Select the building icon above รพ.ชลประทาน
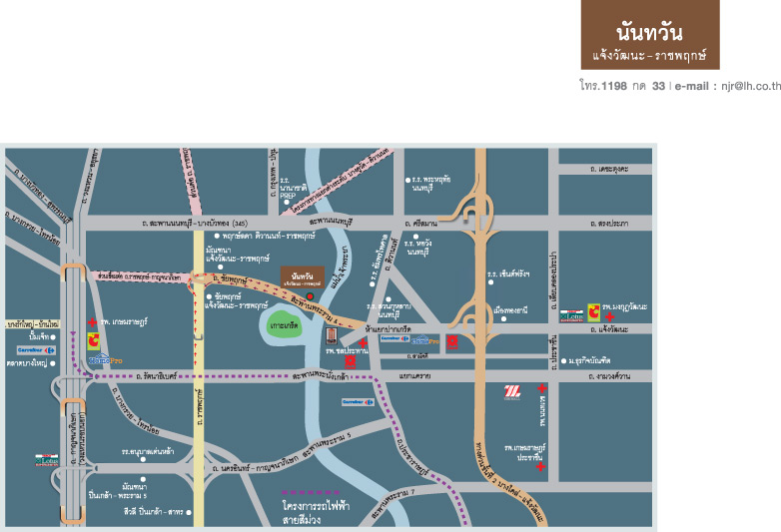781x532 pixels. pyautogui.click(x=332, y=335)
